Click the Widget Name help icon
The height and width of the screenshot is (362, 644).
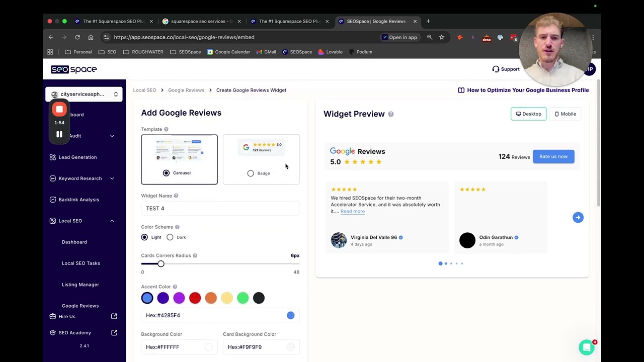pos(176,196)
